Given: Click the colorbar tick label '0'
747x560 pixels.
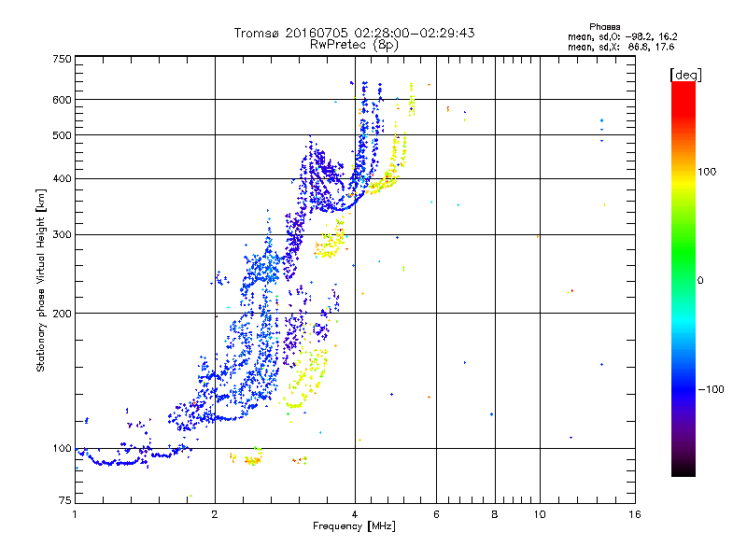Looking at the screenshot, I should [700, 280].
